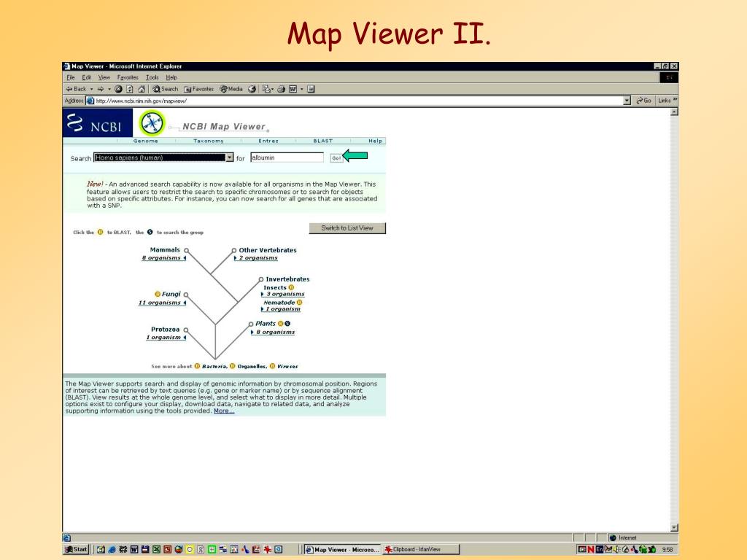Click the Internet Explorer quick launch icon
747x560 pixels.
coord(112,550)
